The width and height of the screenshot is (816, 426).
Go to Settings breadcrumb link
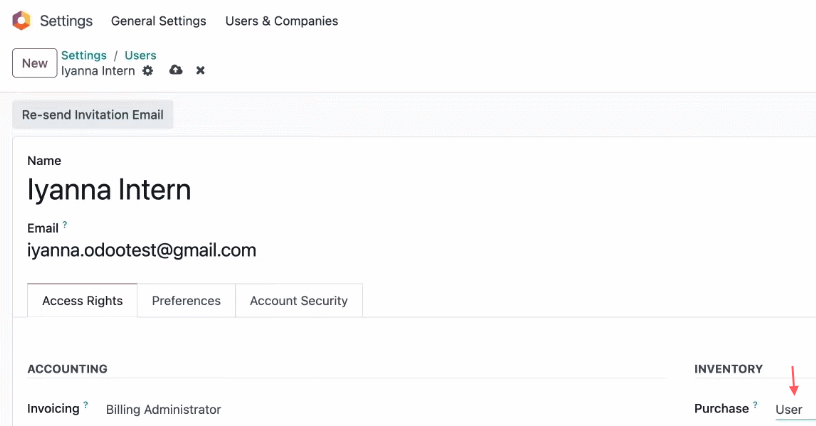click(84, 55)
